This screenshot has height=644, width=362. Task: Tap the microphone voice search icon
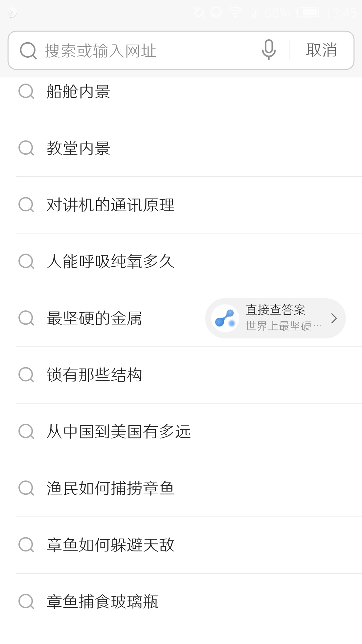(269, 50)
